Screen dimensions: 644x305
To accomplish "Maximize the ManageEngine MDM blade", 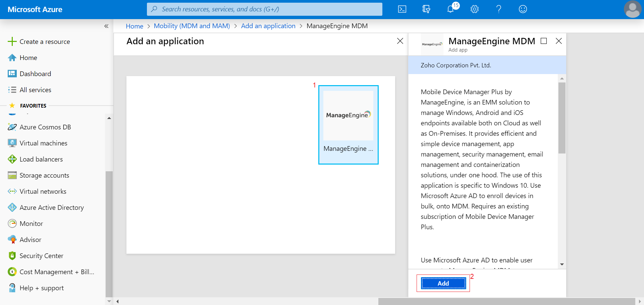I will coord(544,41).
